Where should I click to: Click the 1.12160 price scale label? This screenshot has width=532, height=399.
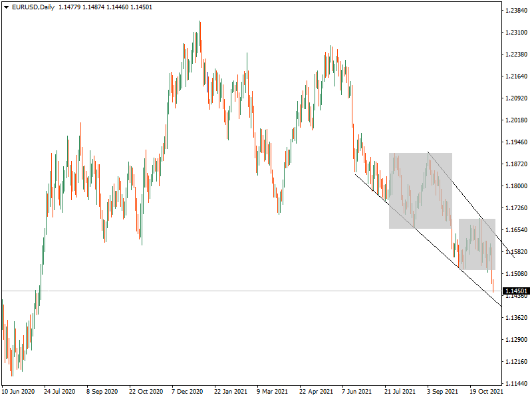coord(517,361)
